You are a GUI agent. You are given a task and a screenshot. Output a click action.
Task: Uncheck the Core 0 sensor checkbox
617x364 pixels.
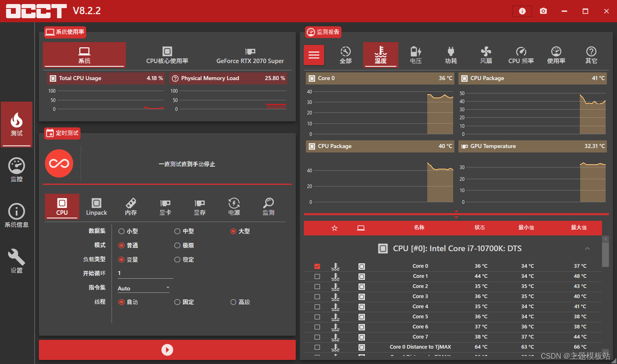pos(317,267)
